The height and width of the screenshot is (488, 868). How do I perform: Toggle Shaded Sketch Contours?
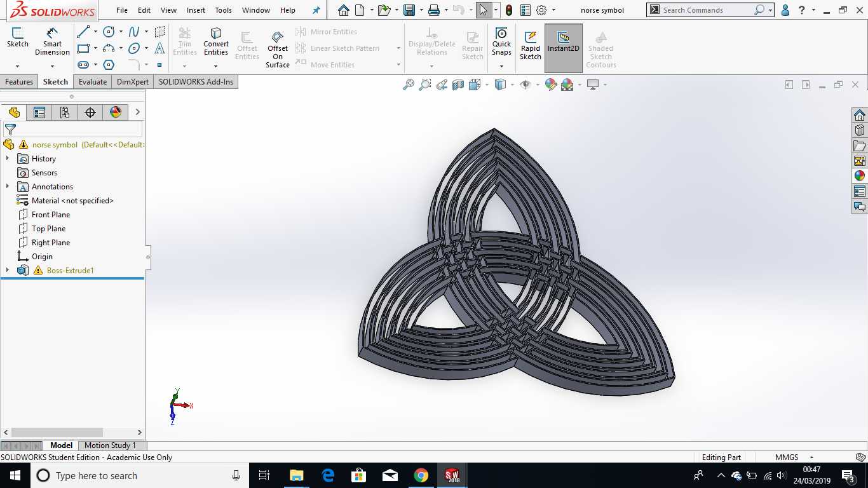click(600, 50)
